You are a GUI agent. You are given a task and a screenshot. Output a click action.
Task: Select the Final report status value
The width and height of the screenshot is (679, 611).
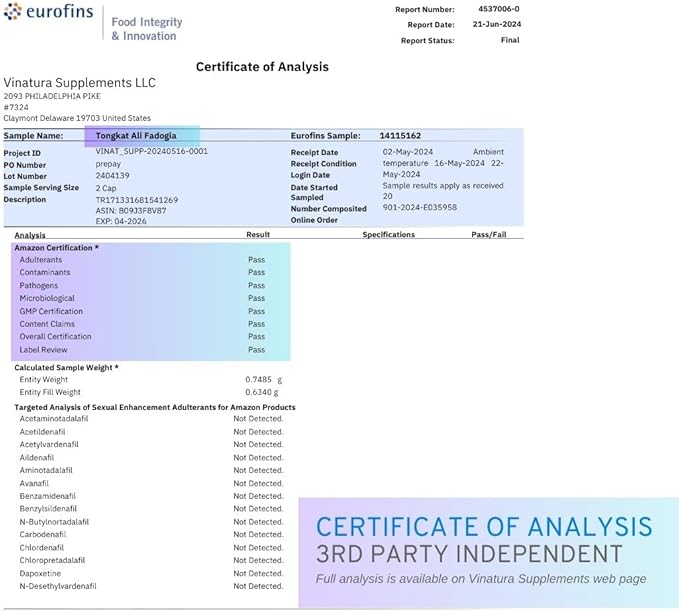coord(509,40)
